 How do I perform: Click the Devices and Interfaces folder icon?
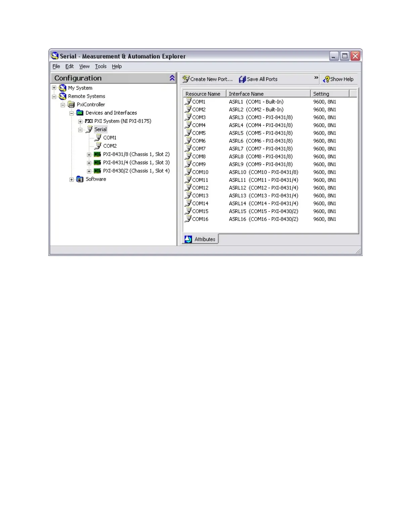[80, 113]
